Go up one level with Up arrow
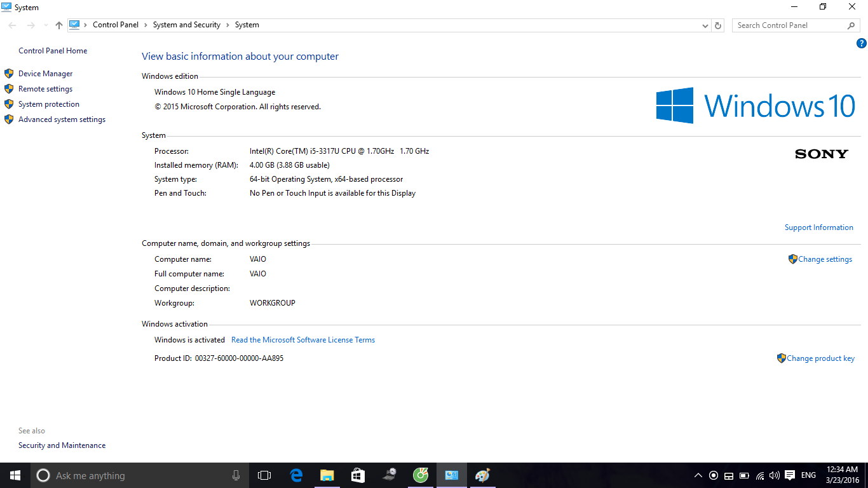 click(59, 25)
